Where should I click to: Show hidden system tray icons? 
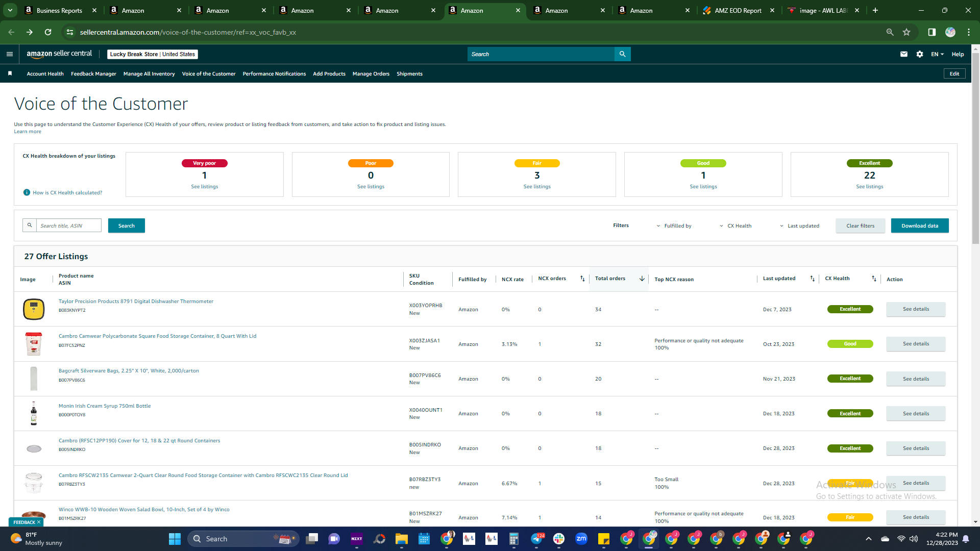(x=869, y=539)
